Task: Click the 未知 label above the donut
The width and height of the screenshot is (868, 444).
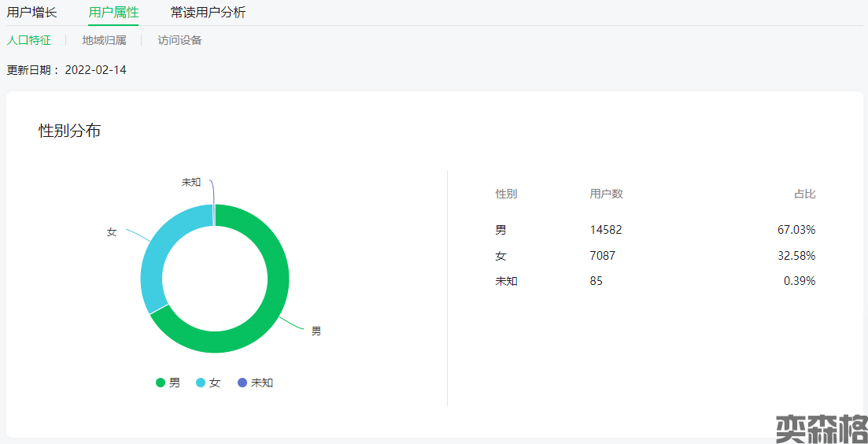Action: pyautogui.click(x=191, y=182)
